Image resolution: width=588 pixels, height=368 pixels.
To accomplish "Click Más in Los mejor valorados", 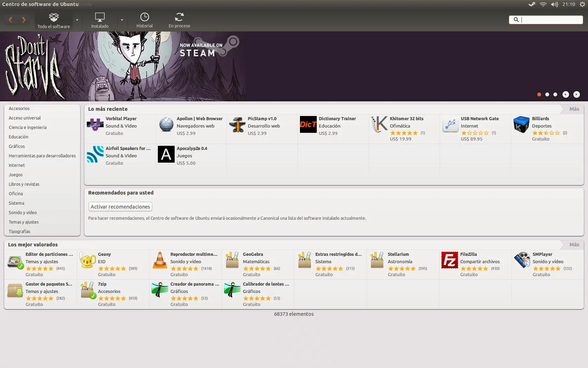I will (574, 245).
